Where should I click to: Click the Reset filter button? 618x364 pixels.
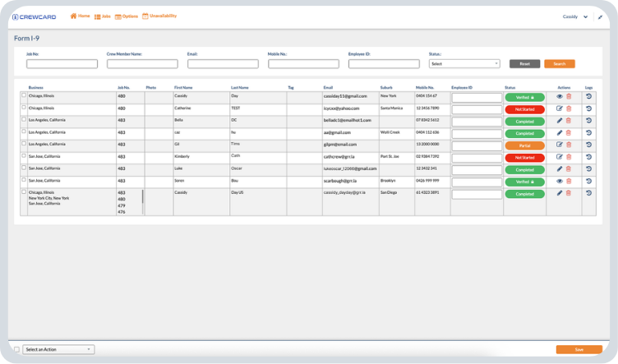click(x=524, y=64)
